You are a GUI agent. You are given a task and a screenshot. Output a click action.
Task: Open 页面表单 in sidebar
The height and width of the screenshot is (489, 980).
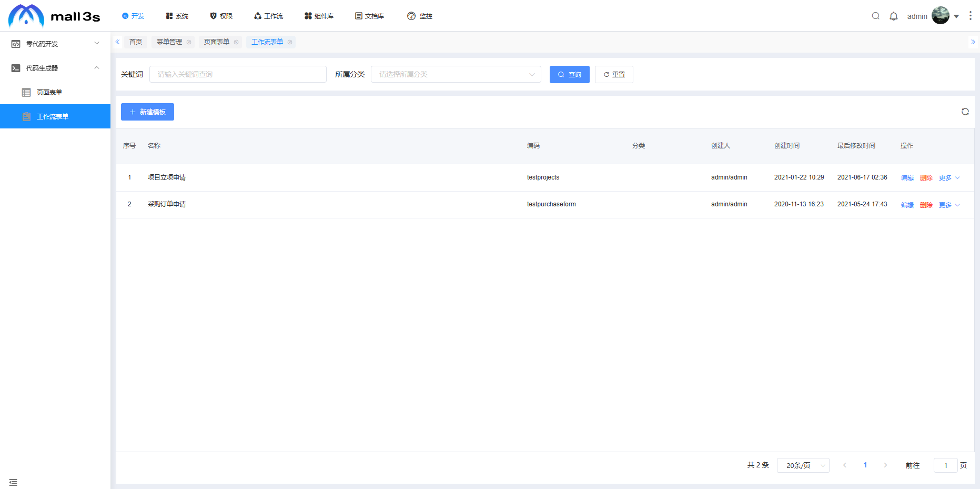[55, 92]
